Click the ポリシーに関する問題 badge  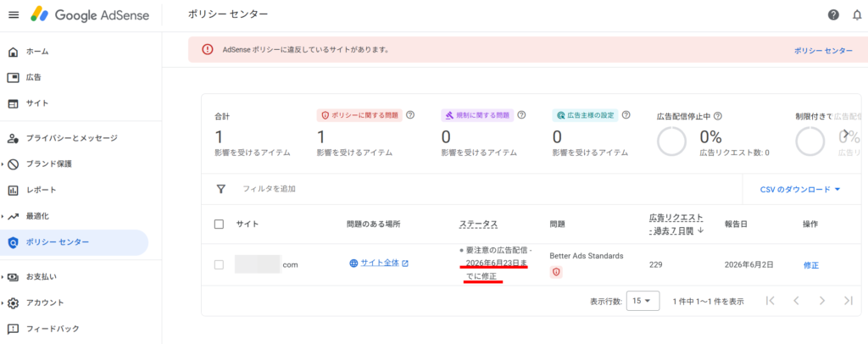pos(359,115)
